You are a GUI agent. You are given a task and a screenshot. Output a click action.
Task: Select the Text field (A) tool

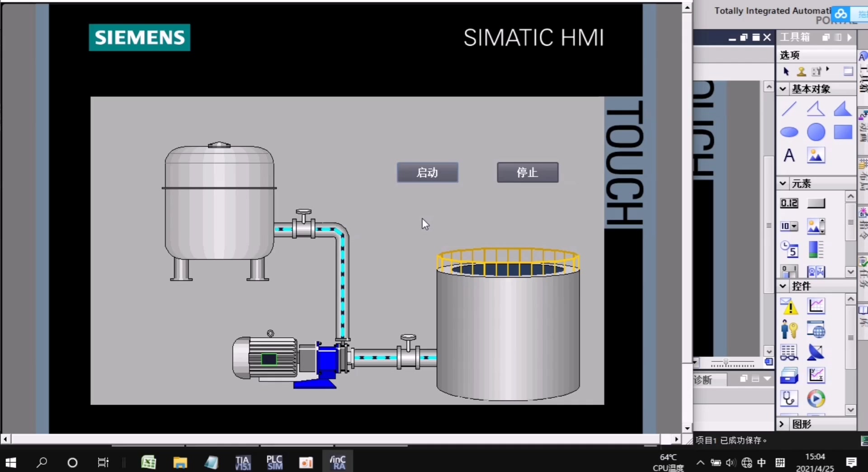[789, 156]
